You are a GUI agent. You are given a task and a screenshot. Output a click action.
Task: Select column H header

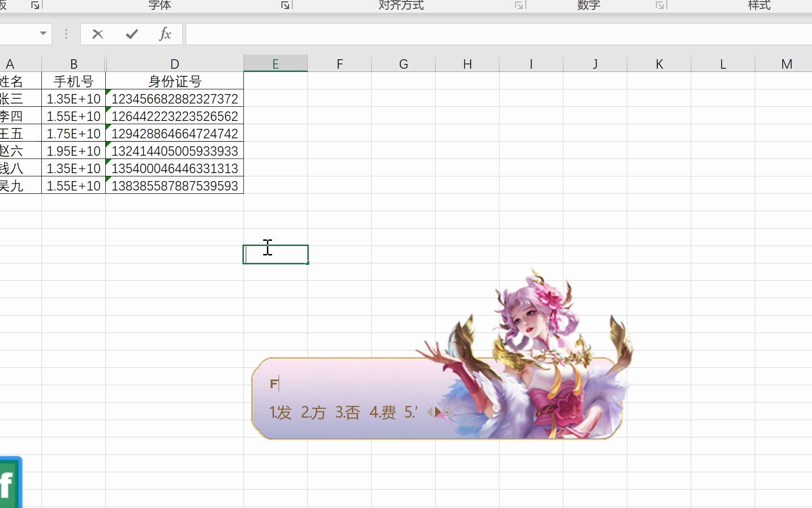click(x=468, y=63)
